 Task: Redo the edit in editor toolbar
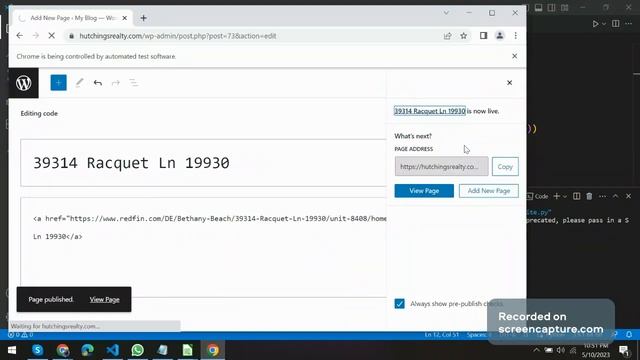pos(116,83)
